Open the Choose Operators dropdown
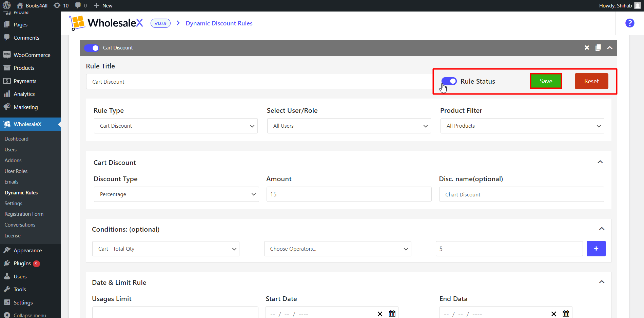Image resolution: width=644 pixels, height=318 pixels. click(x=338, y=249)
